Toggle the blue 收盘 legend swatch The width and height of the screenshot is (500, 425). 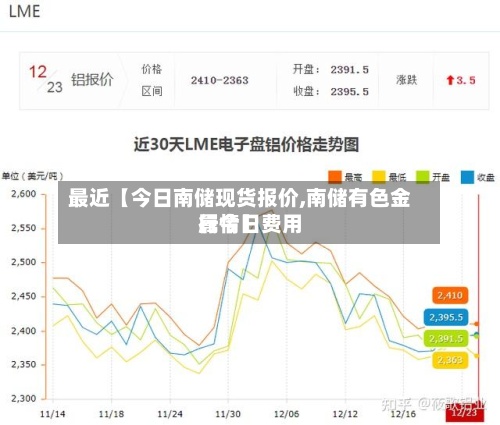coord(467,177)
